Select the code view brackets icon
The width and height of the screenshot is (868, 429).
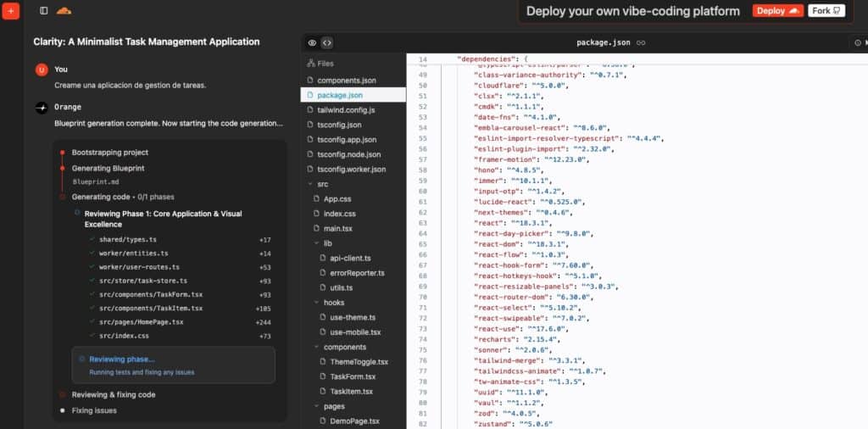click(327, 42)
